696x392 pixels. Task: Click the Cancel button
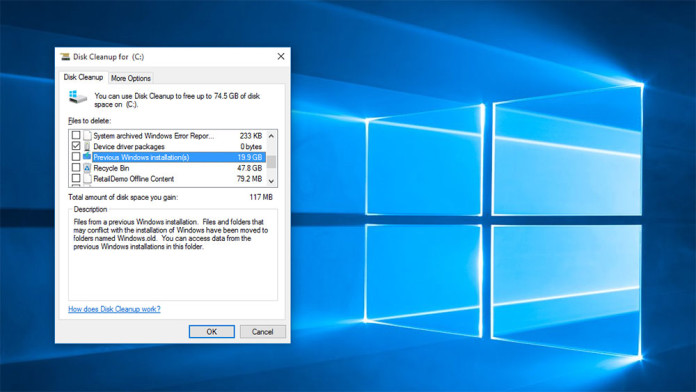(x=262, y=332)
